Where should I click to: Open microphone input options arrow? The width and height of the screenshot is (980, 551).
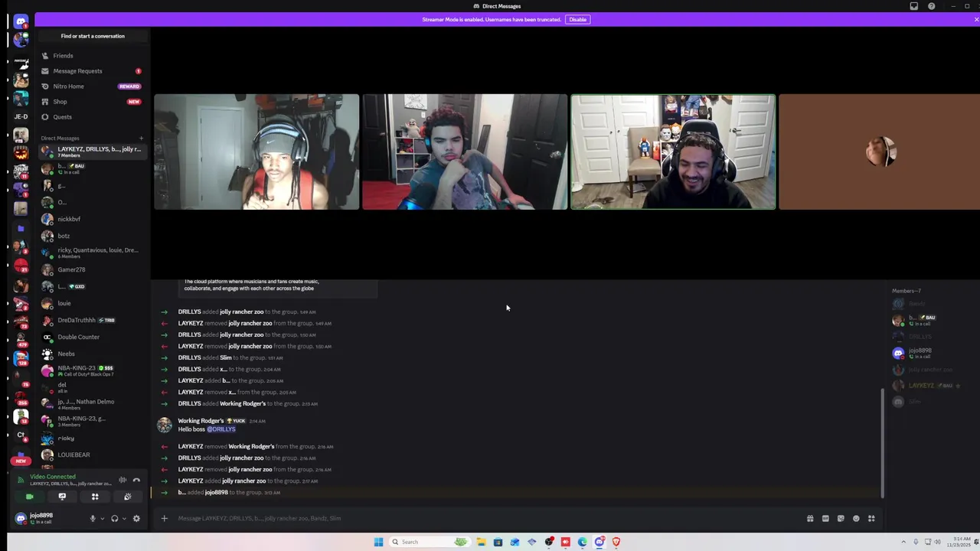point(102,518)
